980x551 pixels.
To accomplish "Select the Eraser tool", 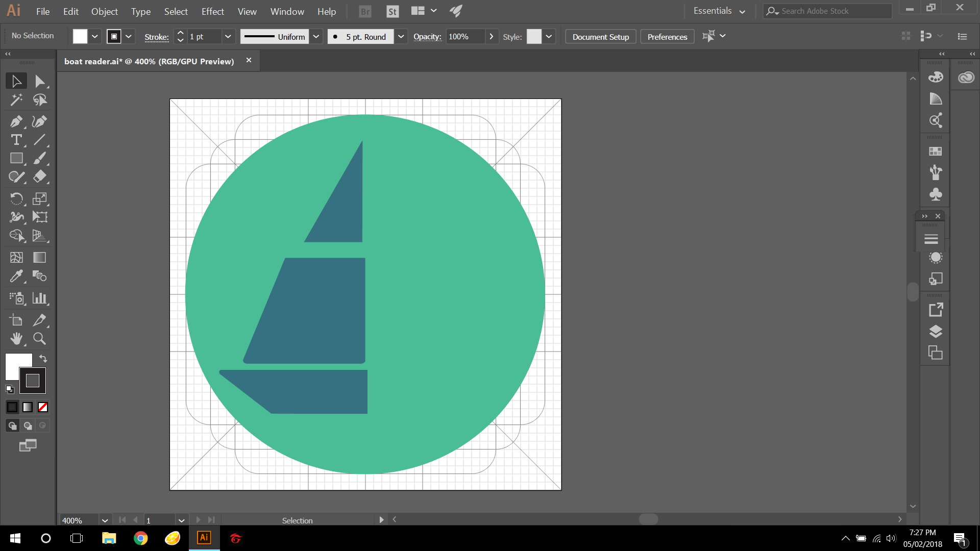I will coord(39,177).
